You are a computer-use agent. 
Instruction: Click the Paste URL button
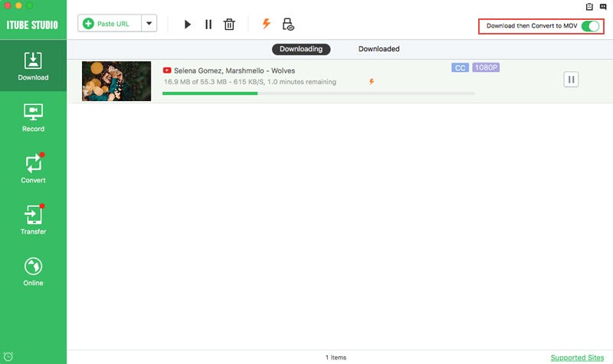110,24
